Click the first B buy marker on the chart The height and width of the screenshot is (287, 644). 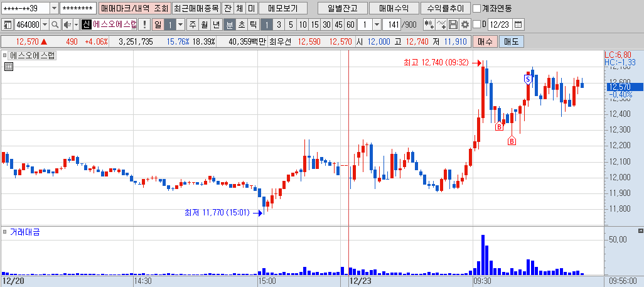[499, 127]
